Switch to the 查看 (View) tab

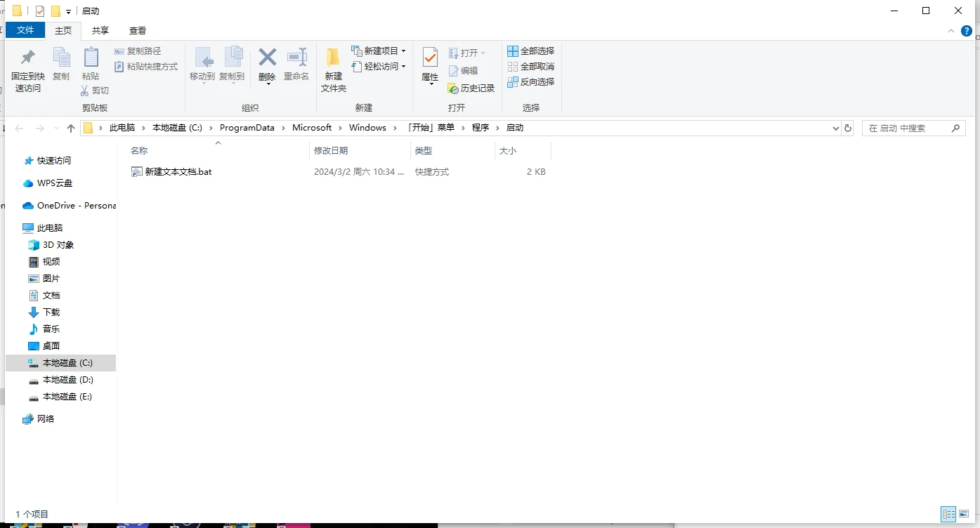[x=137, y=30]
